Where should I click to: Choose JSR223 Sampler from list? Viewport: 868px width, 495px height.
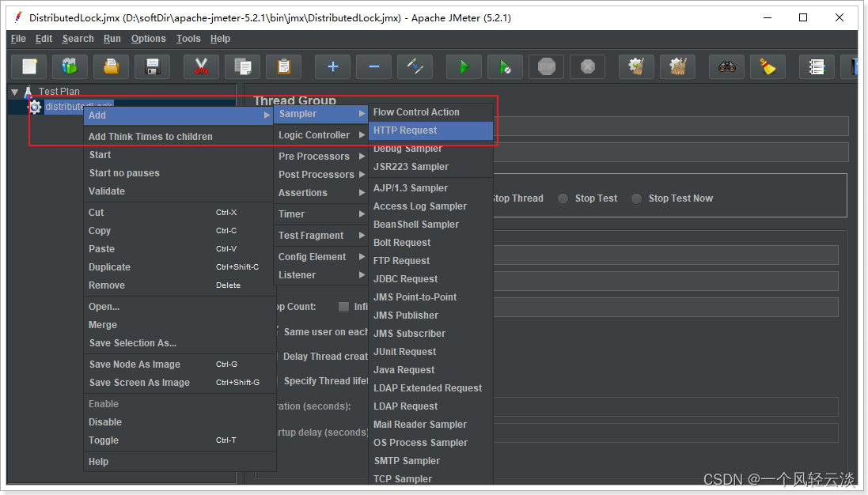click(x=430, y=167)
